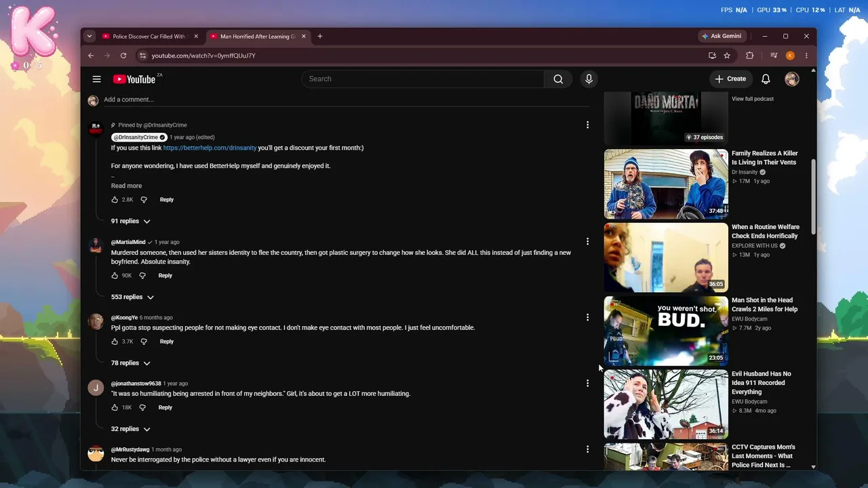868x488 pixels.
Task: Expand the 91 replies thread
Action: click(x=131, y=222)
